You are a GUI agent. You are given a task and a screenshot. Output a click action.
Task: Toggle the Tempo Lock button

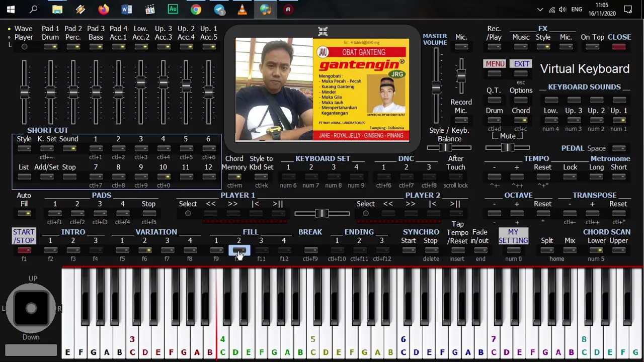pos(570,177)
